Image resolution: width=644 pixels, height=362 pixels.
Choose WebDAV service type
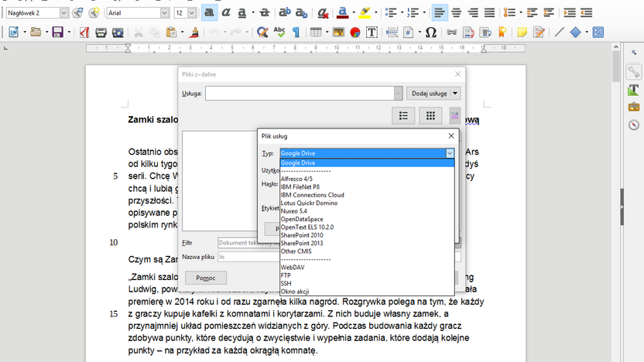pos(367,267)
